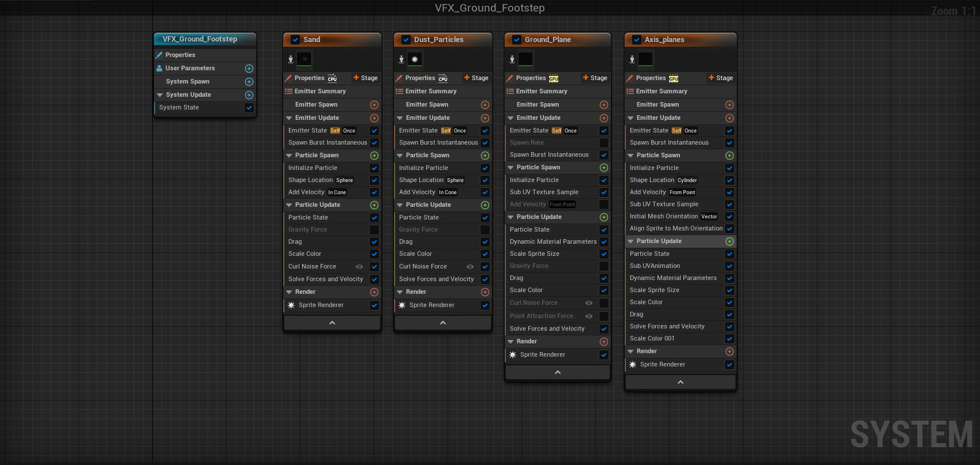Click Stage button on Axis_planes emitter
Viewport: 980px width, 465px height.
[x=720, y=78]
